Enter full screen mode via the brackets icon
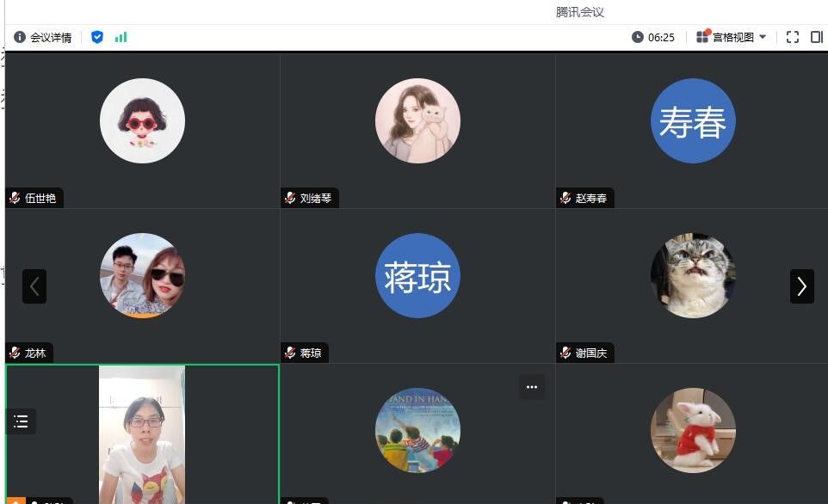 pyautogui.click(x=793, y=37)
